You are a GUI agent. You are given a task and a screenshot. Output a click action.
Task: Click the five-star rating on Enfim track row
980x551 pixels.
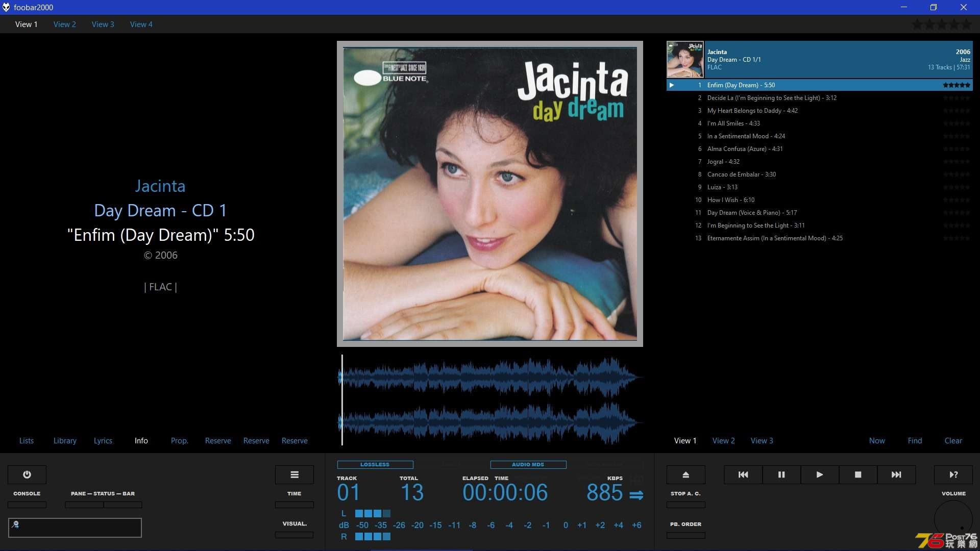click(957, 85)
